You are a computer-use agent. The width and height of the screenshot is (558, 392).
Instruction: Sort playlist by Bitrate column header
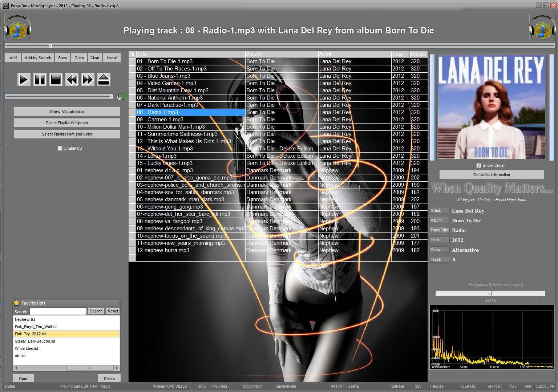tap(418, 54)
